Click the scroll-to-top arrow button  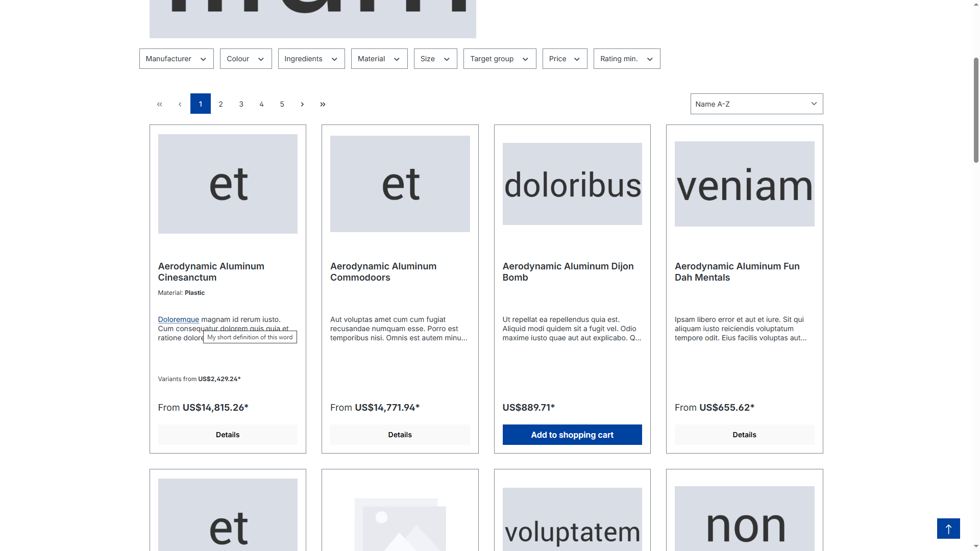(948, 529)
